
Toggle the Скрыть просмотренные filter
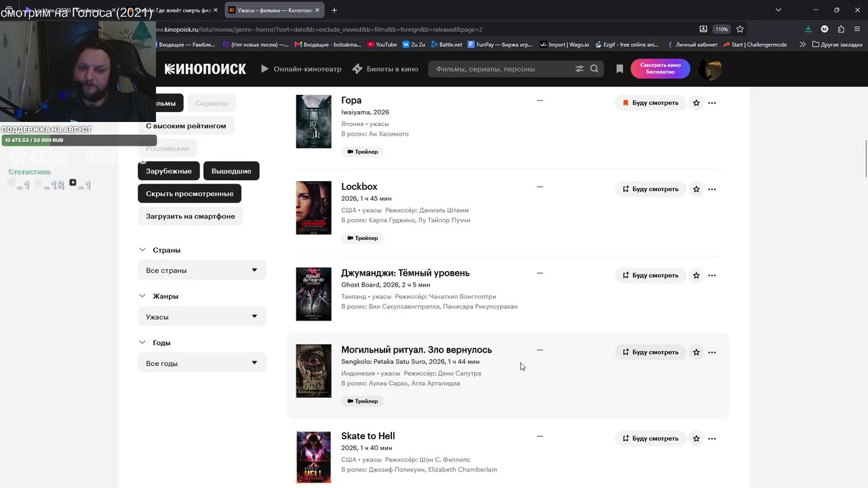click(x=190, y=193)
